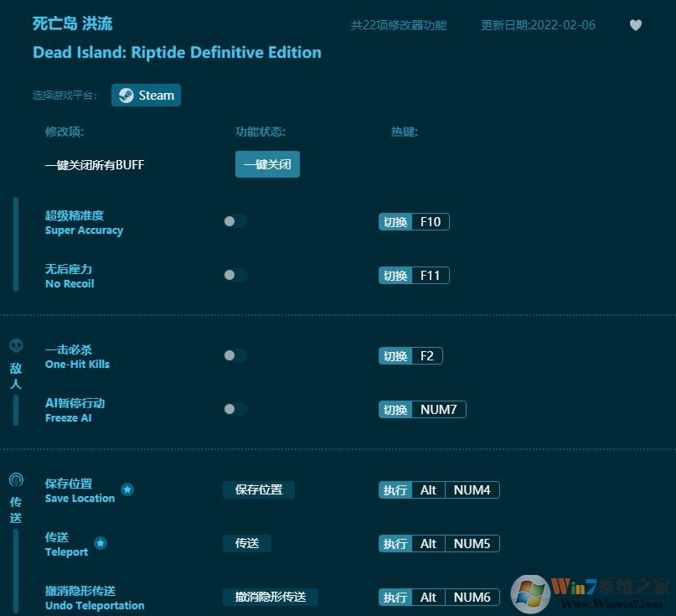Click the NUM7 hotkey field
Viewport: 676px width, 616px height.
click(x=438, y=409)
